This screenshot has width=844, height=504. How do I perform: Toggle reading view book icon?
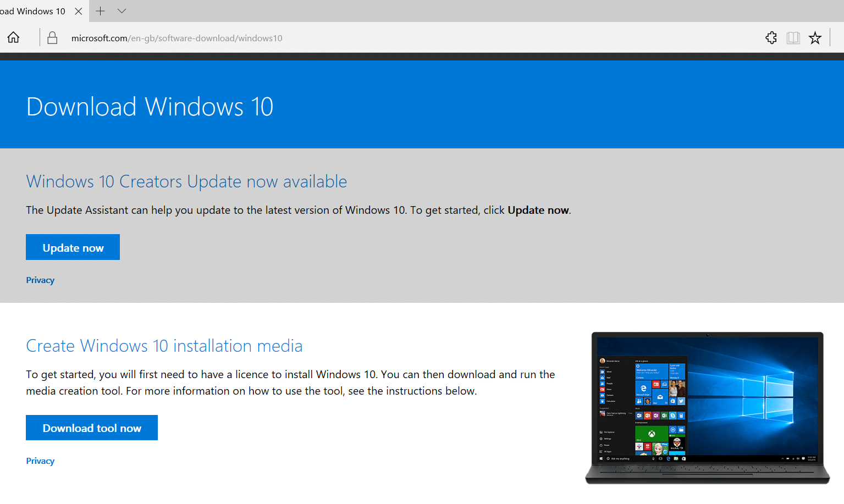tap(793, 37)
